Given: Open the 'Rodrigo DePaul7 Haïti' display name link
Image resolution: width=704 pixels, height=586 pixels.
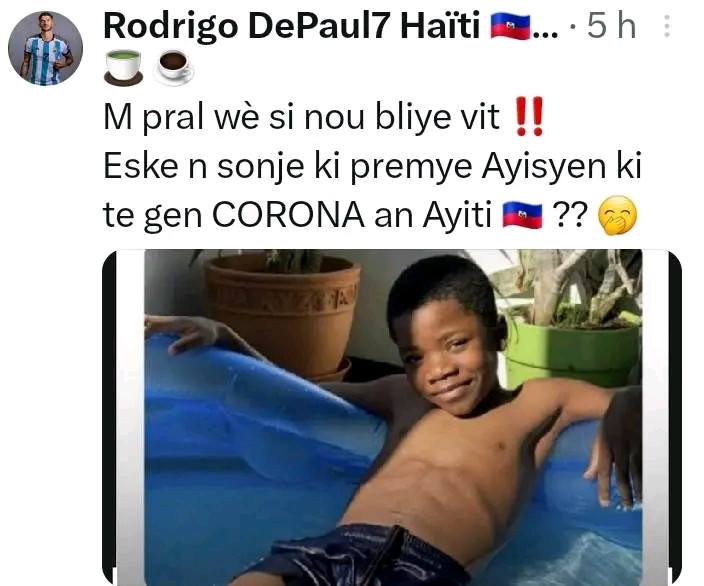Looking at the screenshot, I should click(292, 26).
